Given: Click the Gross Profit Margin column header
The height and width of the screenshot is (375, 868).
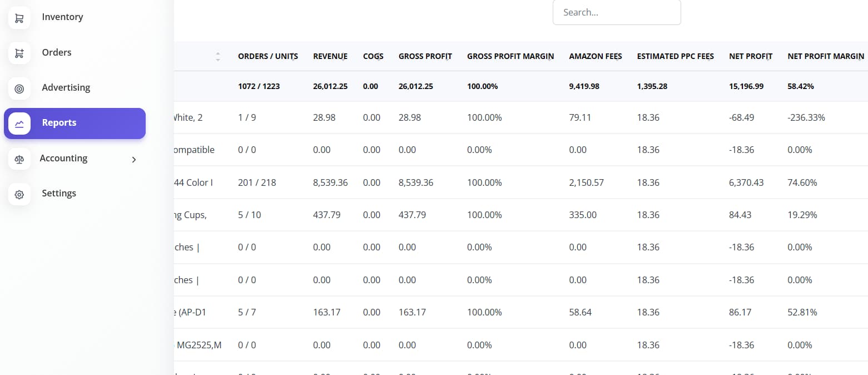Looking at the screenshot, I should point(510,56).
